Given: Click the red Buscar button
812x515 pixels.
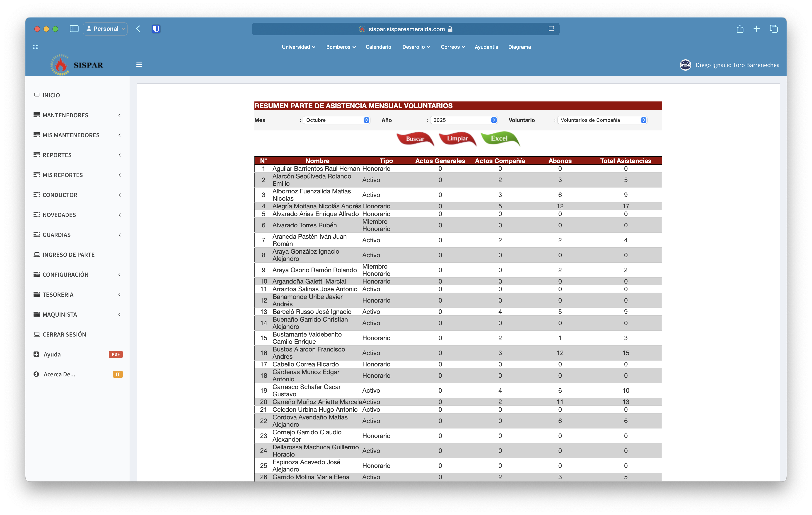Looking at the screenshot, I should 415,139.
